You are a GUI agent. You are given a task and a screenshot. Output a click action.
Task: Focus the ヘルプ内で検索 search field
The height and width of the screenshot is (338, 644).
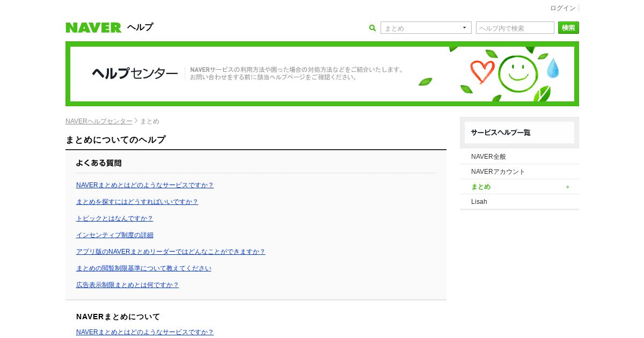[x=515, y=28]
